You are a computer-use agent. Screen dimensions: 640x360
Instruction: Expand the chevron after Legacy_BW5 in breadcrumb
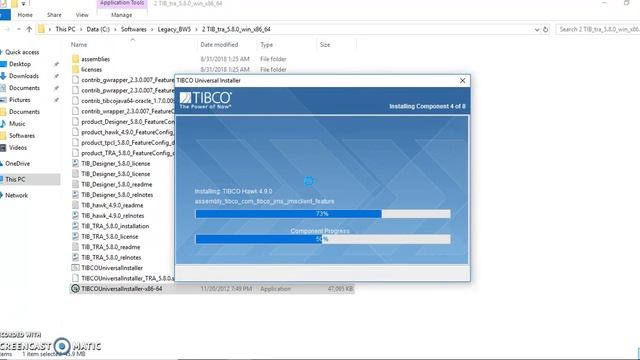(196, 29)
